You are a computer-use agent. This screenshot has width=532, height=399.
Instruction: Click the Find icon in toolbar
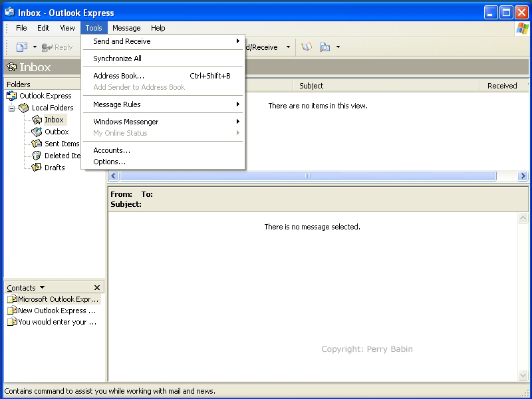click(325, 47)
